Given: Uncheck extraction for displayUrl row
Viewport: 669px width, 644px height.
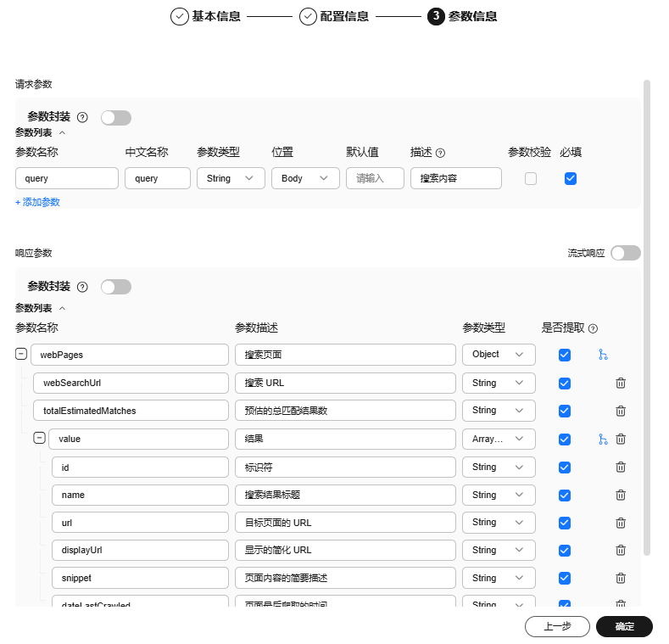Looking at the screenshot, I should coord(565,551).
